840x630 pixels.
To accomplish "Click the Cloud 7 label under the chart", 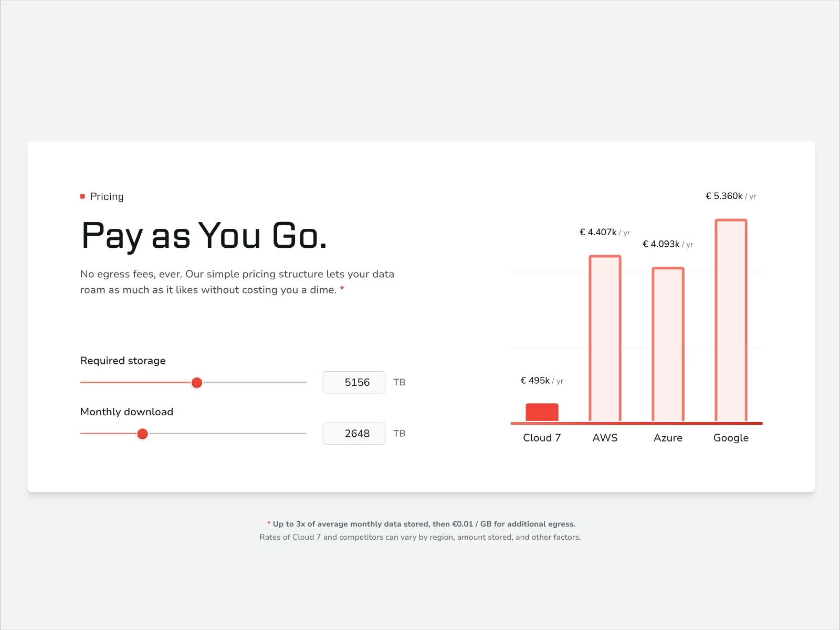I will [x=542, y=438].
